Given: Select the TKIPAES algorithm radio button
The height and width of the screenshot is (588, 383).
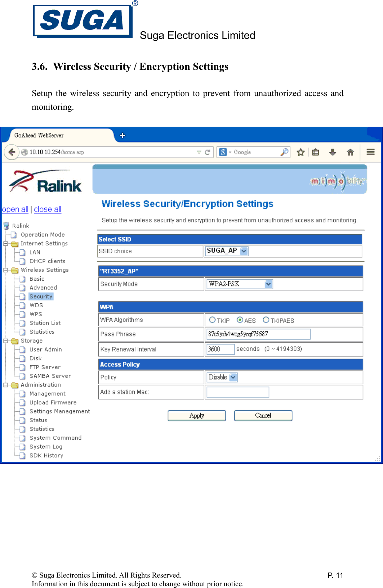Looking at the screenshot, I should (266, 320).
